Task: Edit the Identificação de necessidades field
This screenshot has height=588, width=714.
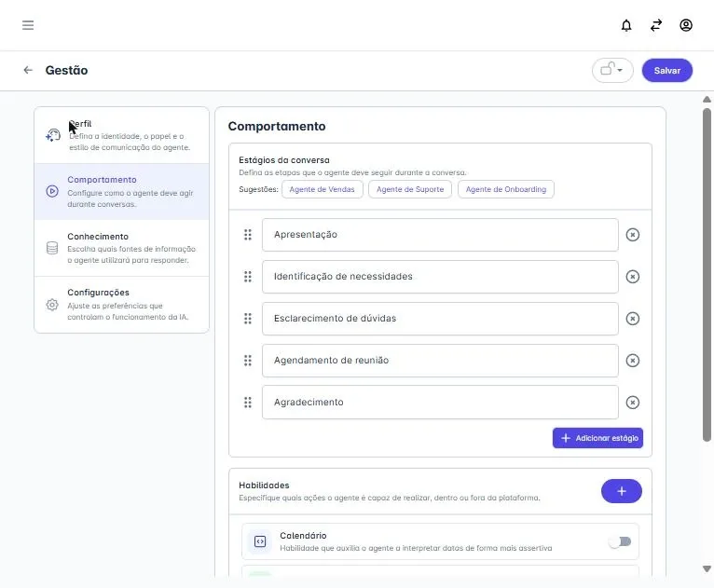Action: (x=440, y=277)
